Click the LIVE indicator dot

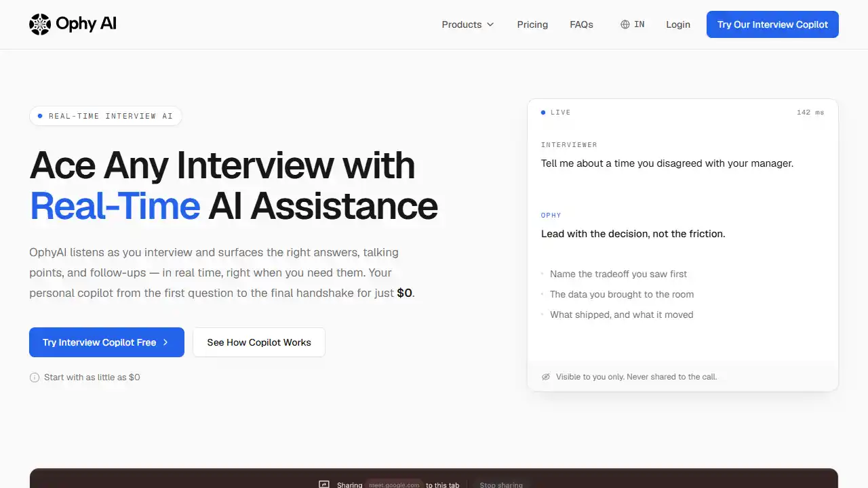tap(543, 113)
